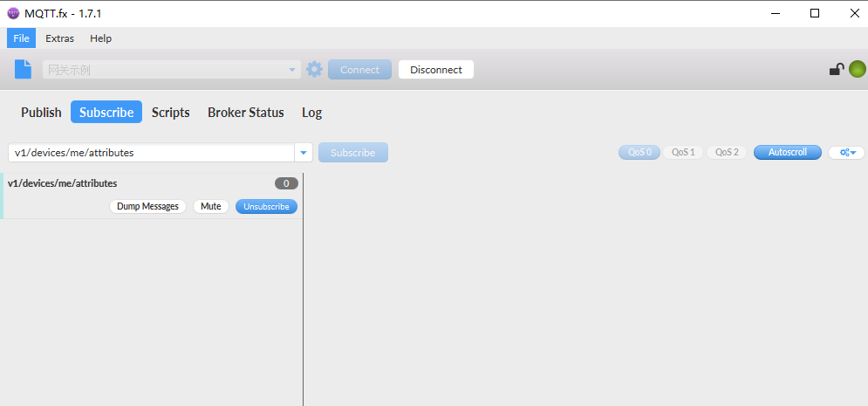868x406 pixels.
Task: Open the subscribe settings gears dropdown
Action: click(x=846, y=152)
